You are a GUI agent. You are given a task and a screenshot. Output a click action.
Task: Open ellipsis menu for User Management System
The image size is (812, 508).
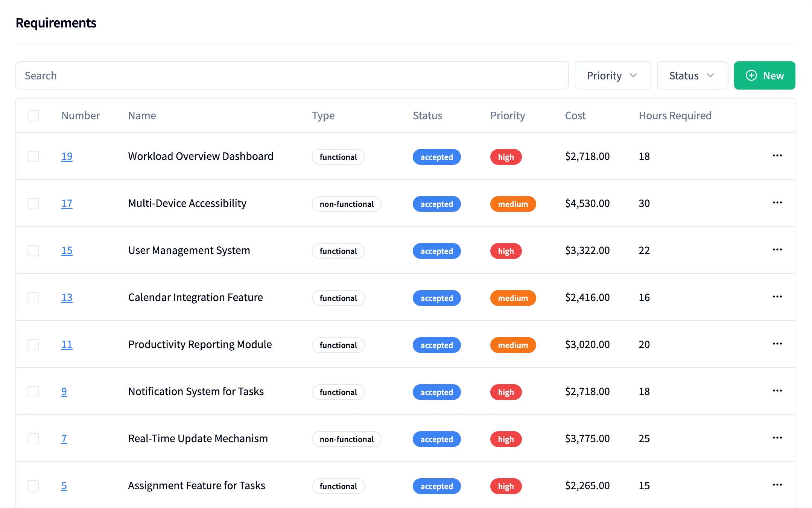[777, 250]
